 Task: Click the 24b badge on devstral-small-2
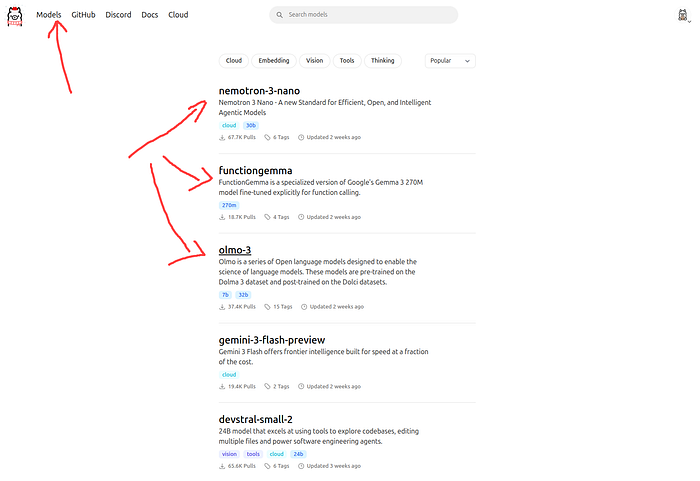coord(298,454)
